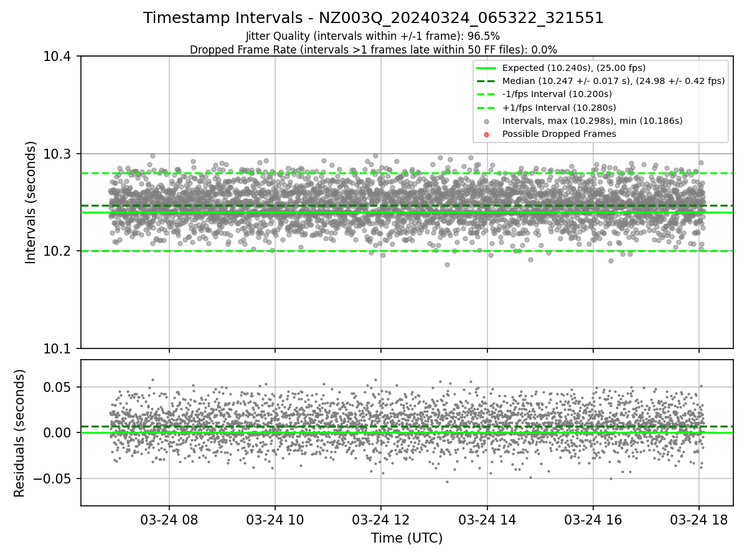This screenshot has height=560, width=747.
Task: Click the 'Dropped Frame Rate' subtitle line showing 0.0%
Action: coord(374,50)
